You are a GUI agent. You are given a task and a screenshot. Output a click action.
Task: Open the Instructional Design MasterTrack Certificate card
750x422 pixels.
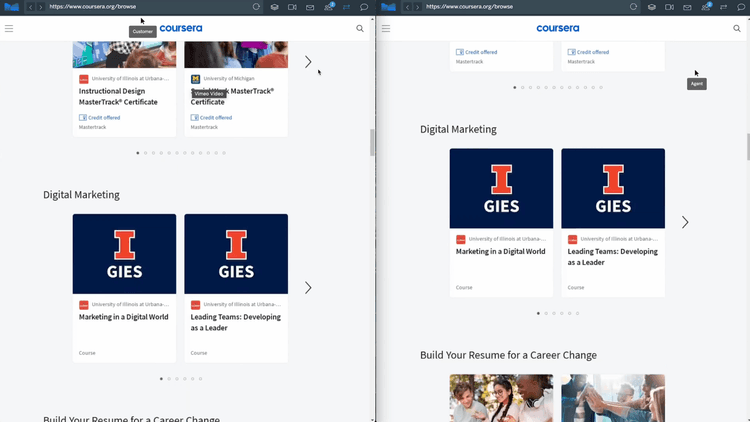pyautogui.click(x=124, y=96)
